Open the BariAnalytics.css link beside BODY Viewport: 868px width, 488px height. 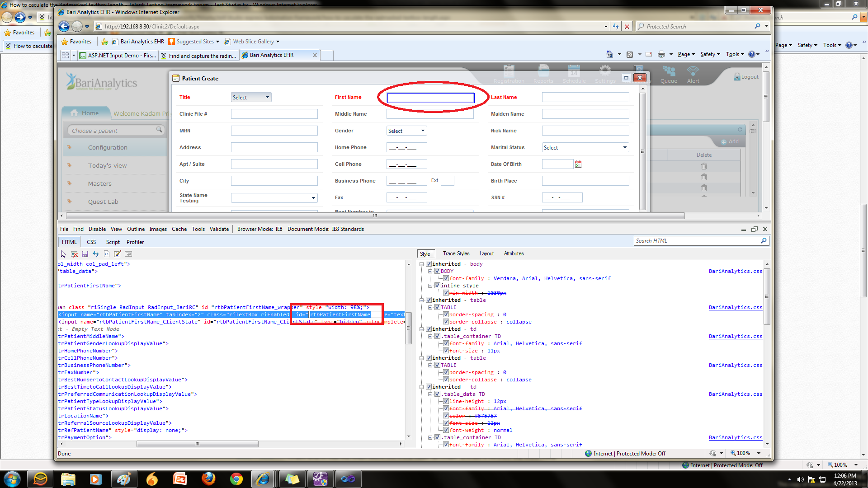point(735,271)
